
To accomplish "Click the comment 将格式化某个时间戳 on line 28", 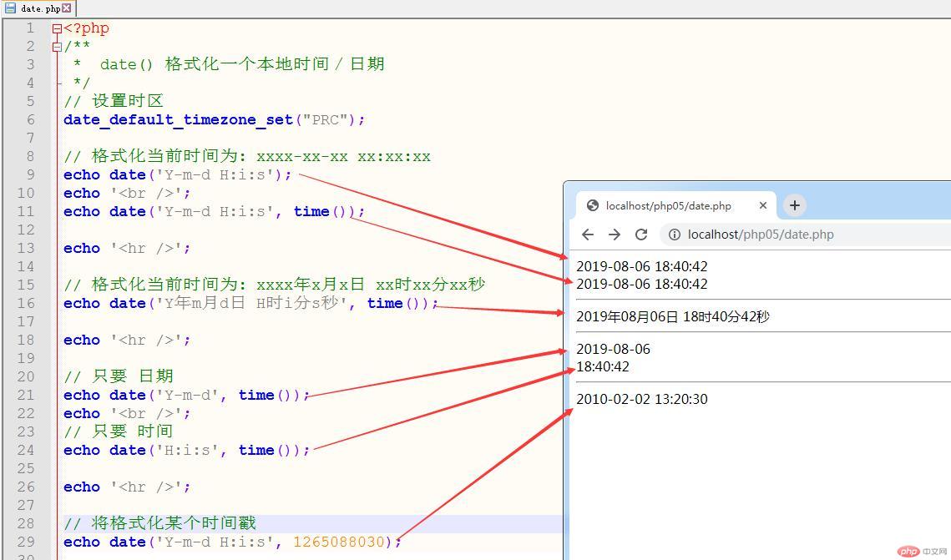I will pyautogui.click(x=174, y=523).
